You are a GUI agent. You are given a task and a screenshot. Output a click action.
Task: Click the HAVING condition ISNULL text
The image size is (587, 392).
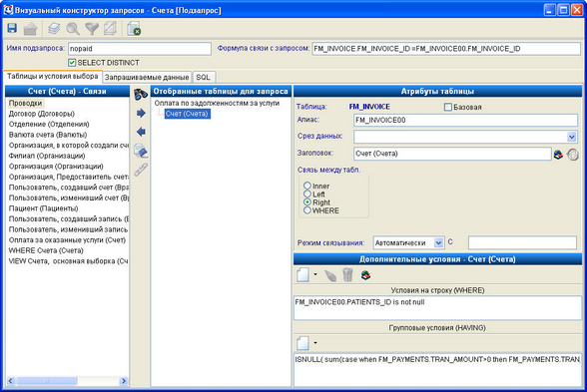click(x=437, y=359)
